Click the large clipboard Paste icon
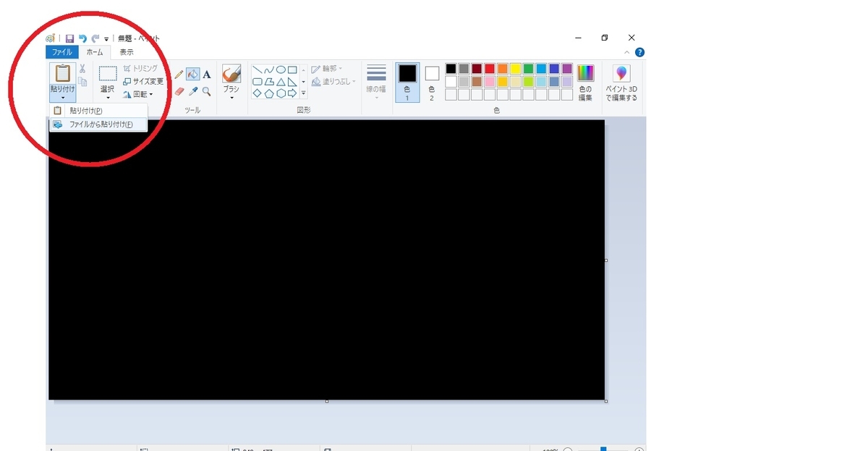Screen dimensions: 868x451 tap(63, 73)
